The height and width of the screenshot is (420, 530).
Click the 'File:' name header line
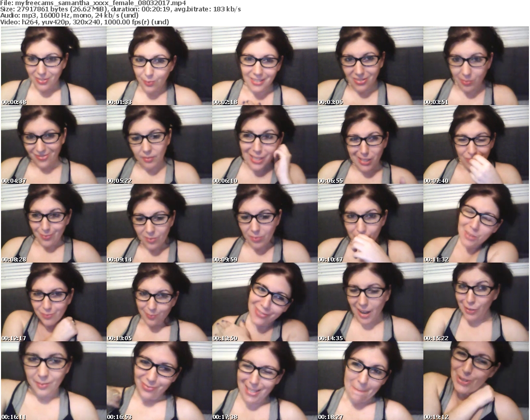(x=93, y=3)
